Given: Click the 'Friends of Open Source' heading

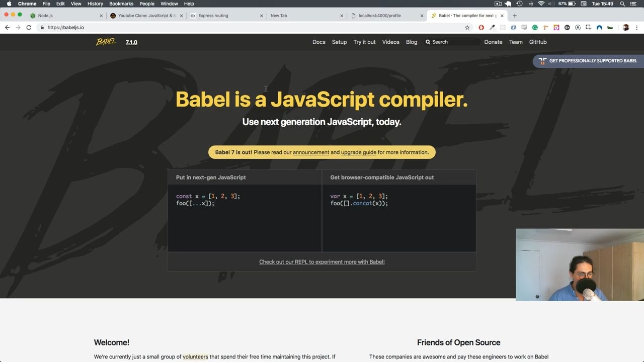Looking at the screenshot, I should [459, 342].
